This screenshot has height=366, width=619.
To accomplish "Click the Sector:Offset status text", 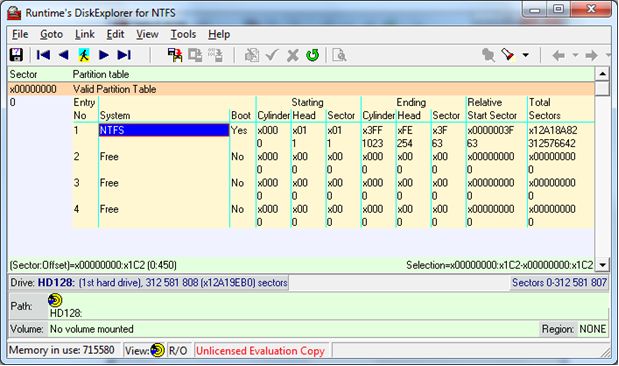I will [x=93, y=265].
